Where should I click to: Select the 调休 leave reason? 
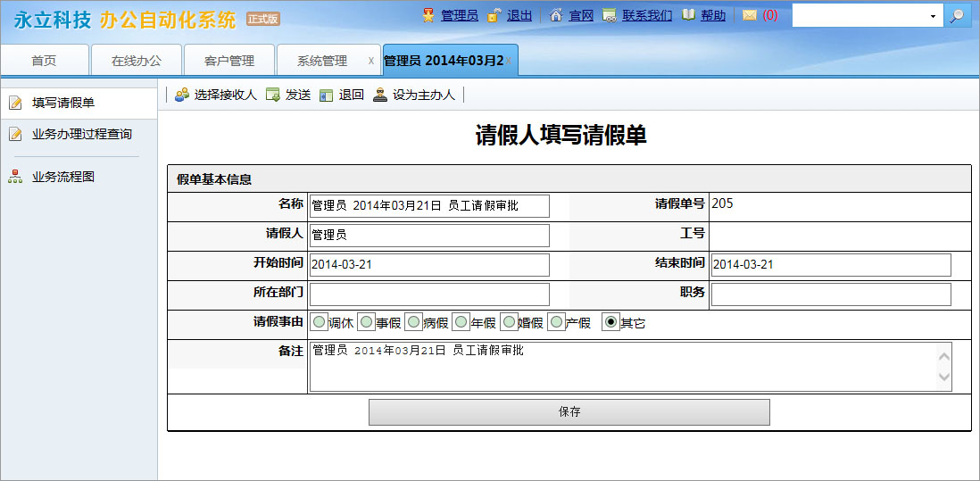pos(319,322)
